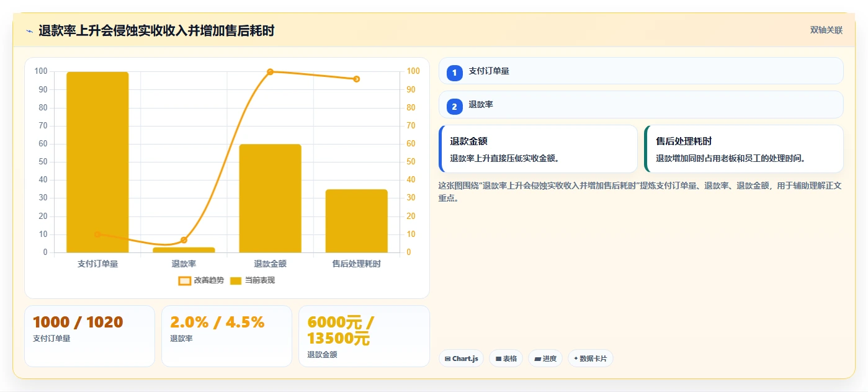
Task: Select the small 退款率 bar
Action: point(184,250)
